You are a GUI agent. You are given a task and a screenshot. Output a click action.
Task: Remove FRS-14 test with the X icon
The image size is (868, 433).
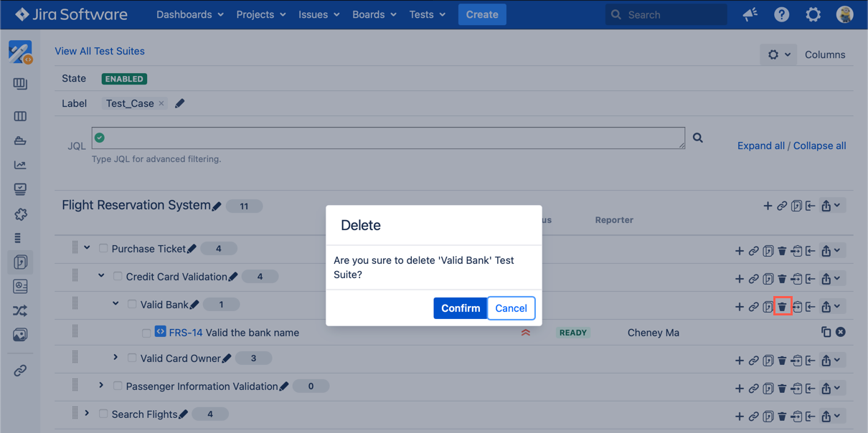[840, 332]
